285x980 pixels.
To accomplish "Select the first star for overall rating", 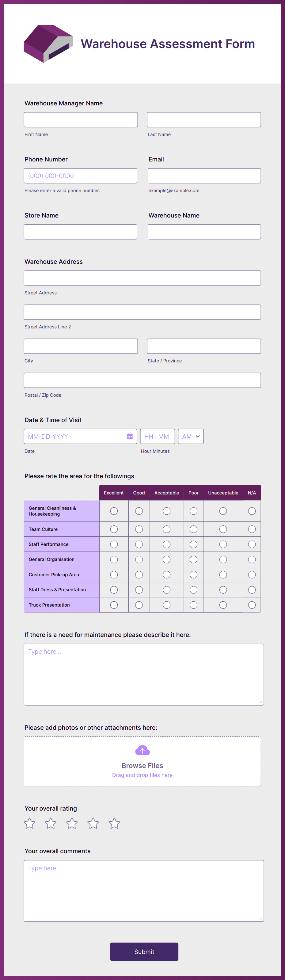I will 29,823.
